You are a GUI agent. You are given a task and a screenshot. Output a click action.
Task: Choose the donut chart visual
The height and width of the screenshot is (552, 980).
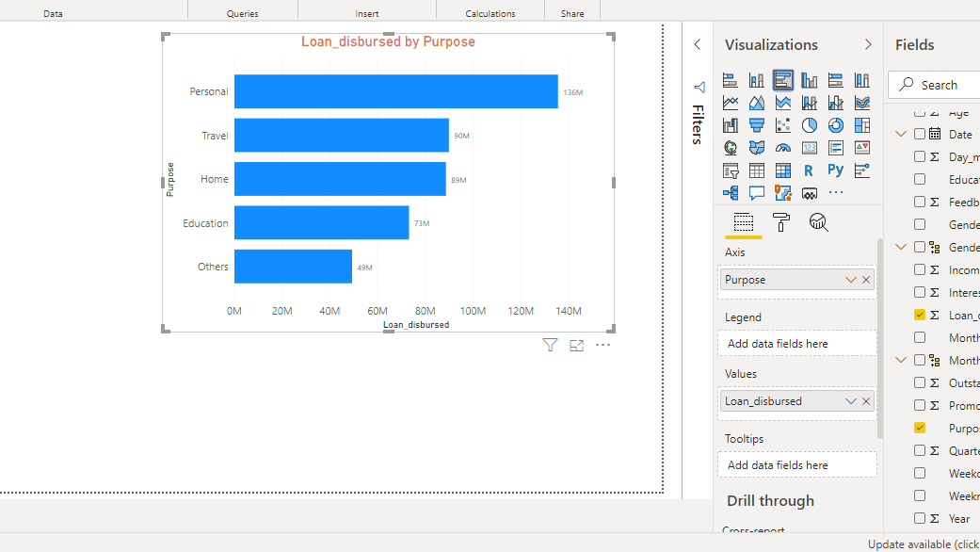coord(836,125)
